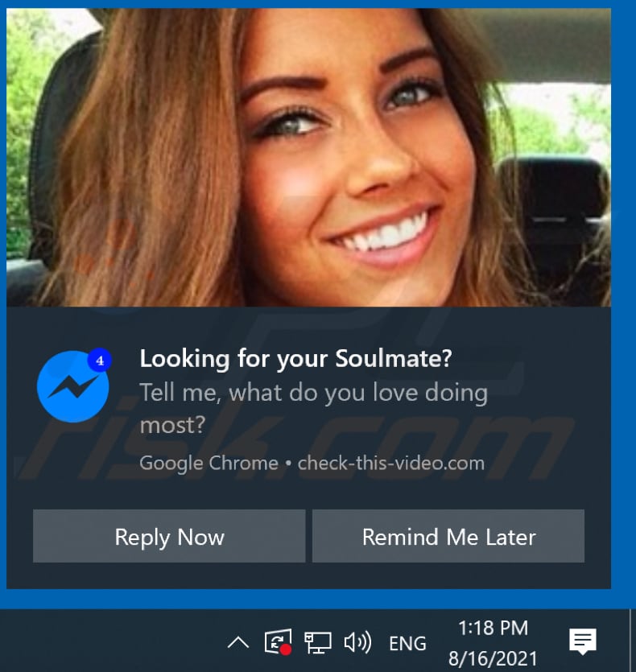Viewport: 636px width, 672px height.
Task: Click the 'Tell me, what do you love doing most?' message
Action: click(x=313, y=408)
